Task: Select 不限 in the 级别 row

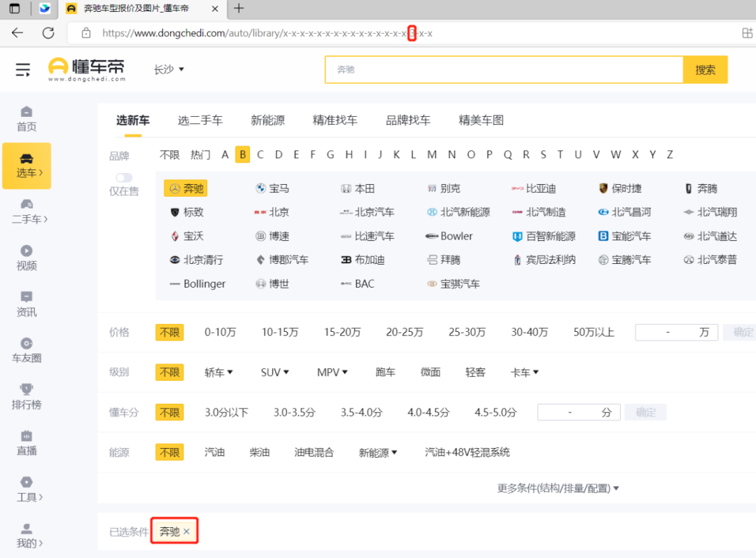Action: click(x=169, y=372)
